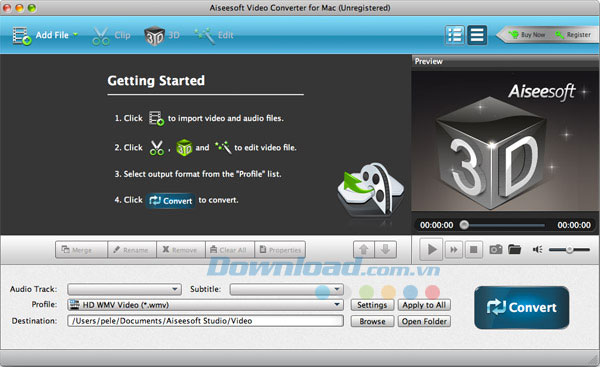Screen dimensions: 600x367
Task: Click Apply to All button
Action: 424,305
